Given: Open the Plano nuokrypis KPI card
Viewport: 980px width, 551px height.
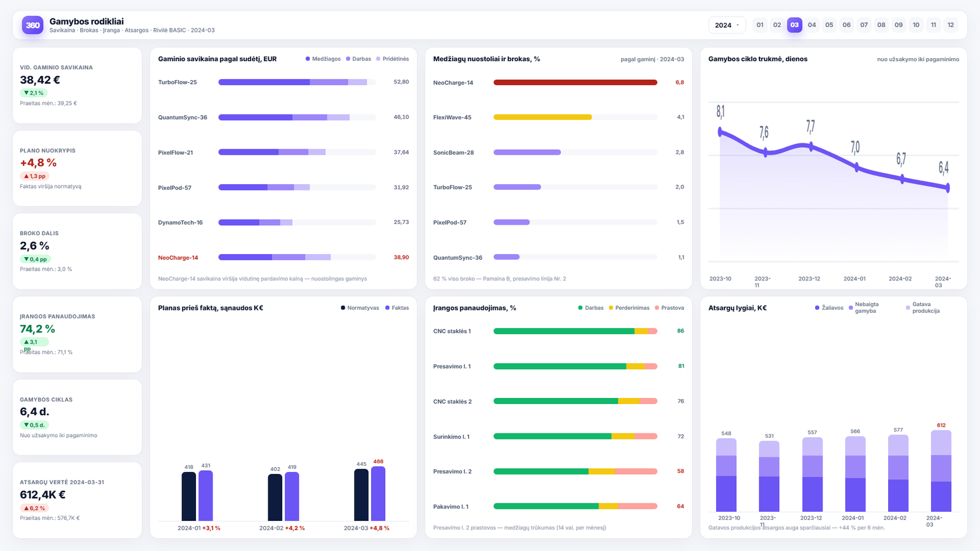Looking at the screenshot, I should (77, 168).
